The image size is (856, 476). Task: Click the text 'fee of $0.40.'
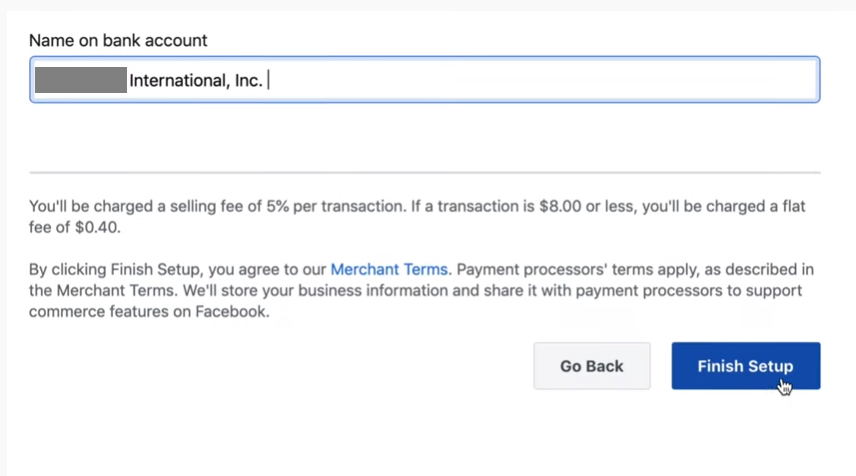(x=75, y=228)
